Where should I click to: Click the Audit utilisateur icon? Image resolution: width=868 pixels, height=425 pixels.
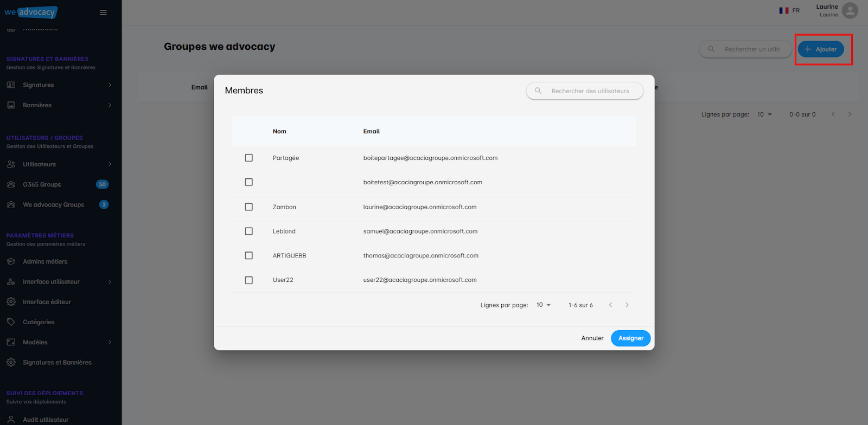[x=11, y=420]
